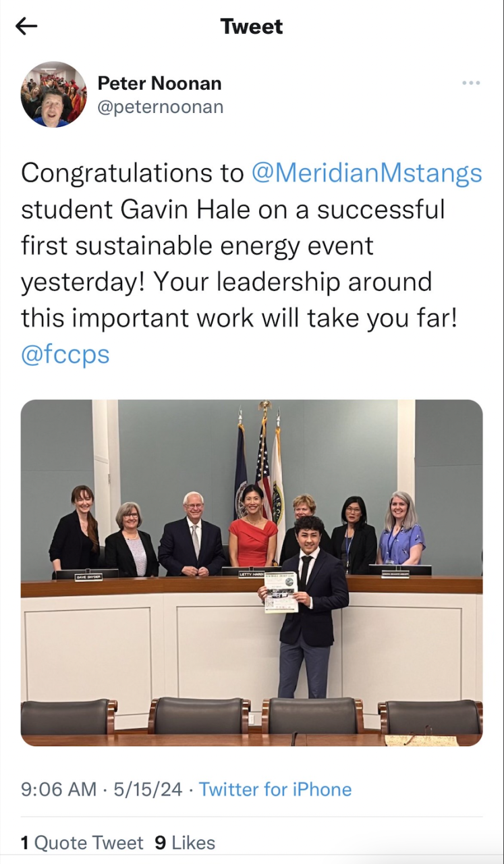Open the @fccps mention link
The height and width of the screenshot is (864, 504).
[x=65, y=354]
